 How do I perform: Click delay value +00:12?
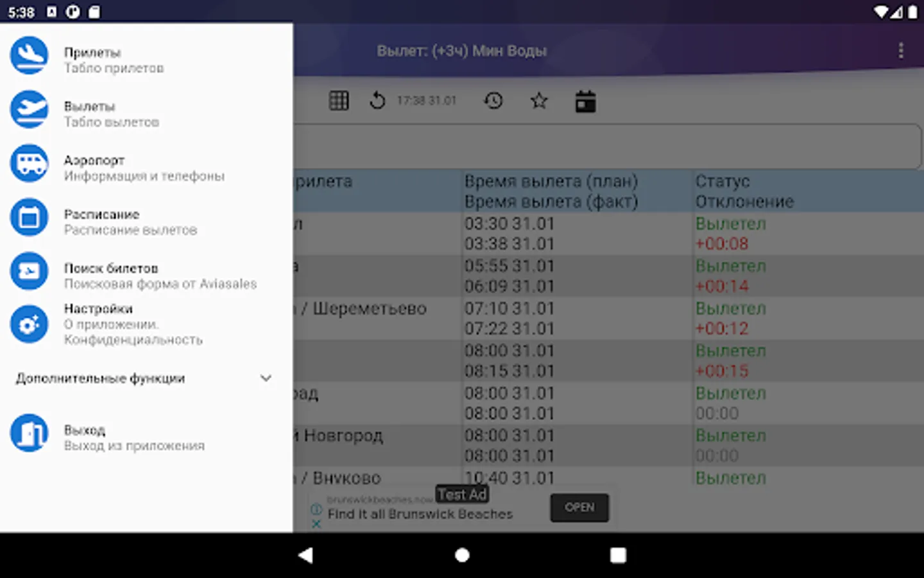[722, 329]
